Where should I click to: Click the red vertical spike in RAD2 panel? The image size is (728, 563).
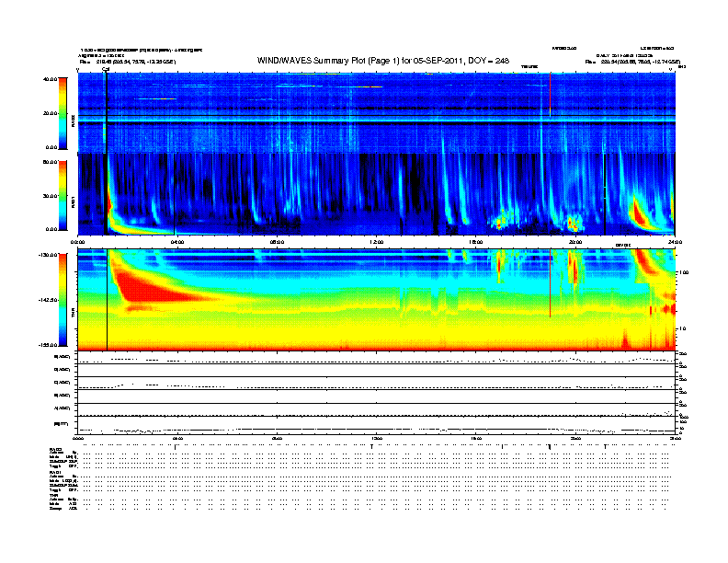[551, 95]
